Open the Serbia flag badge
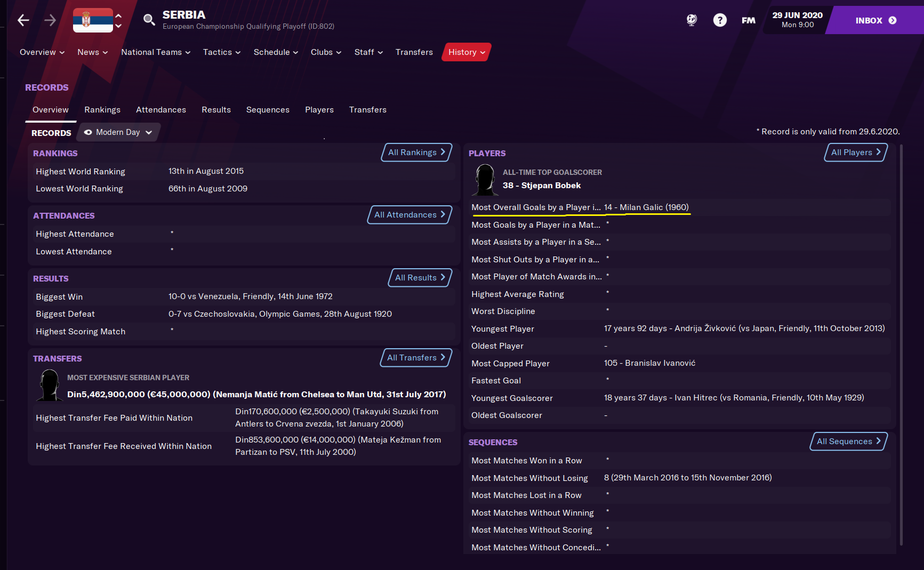Viewport: 924px width, 570px height. (93, 20)
